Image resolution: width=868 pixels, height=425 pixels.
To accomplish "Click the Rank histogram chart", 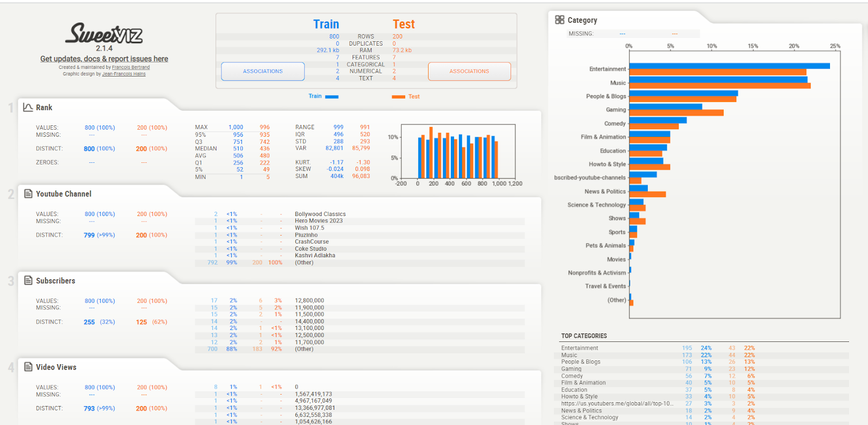I will point(458,152).
